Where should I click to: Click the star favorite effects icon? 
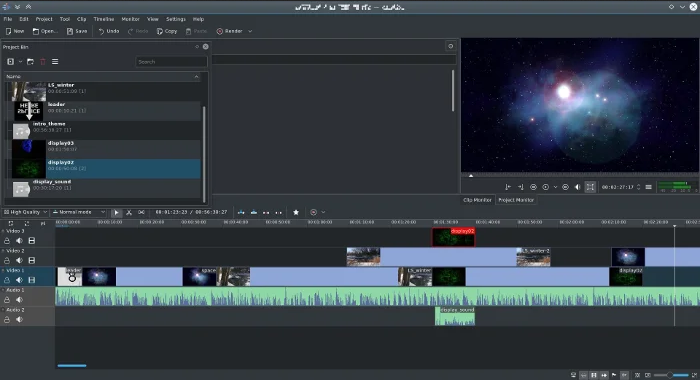(x=296, y=213)
